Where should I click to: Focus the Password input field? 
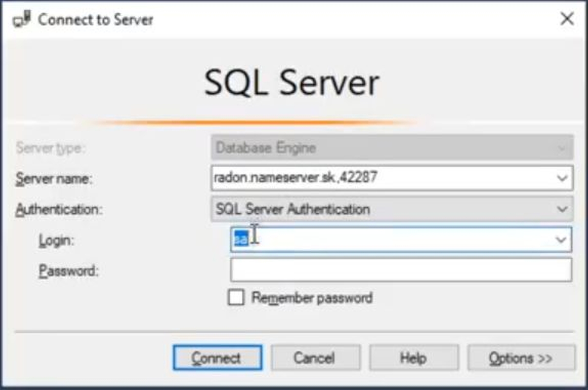[401, 270]
